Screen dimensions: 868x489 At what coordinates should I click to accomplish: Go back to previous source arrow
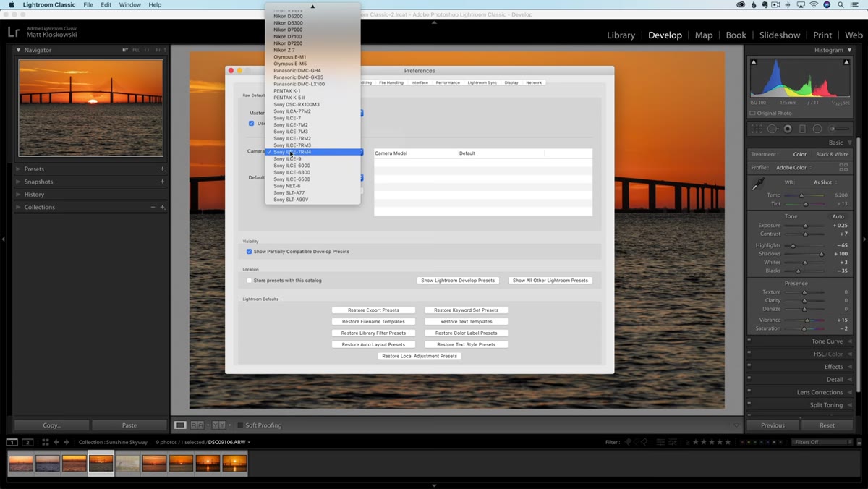pos(56,442)
